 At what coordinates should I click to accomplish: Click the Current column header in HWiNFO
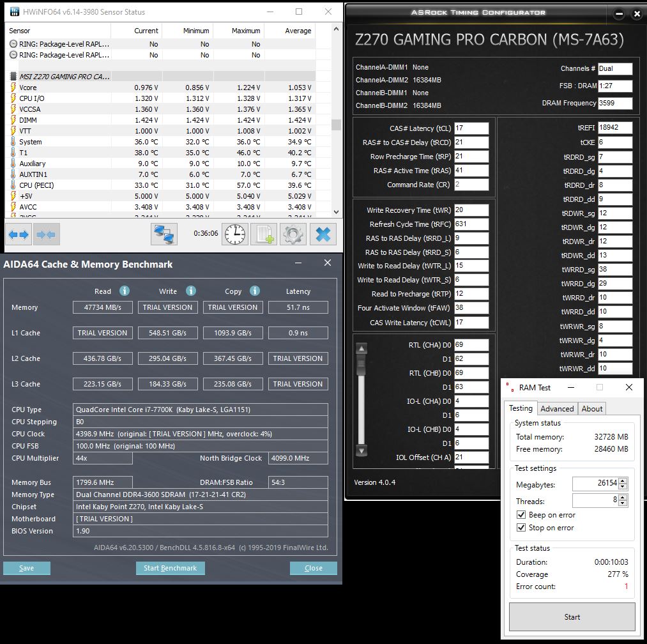point(137,31)
